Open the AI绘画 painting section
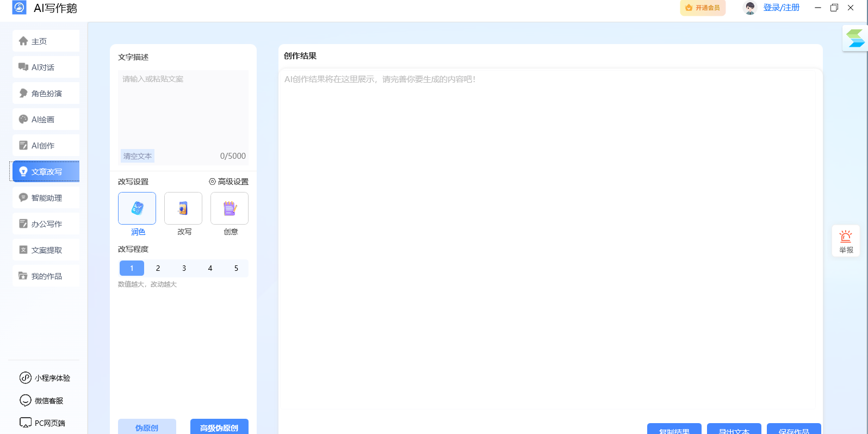This screenshot has height=434, width=868. coord(46,119)
